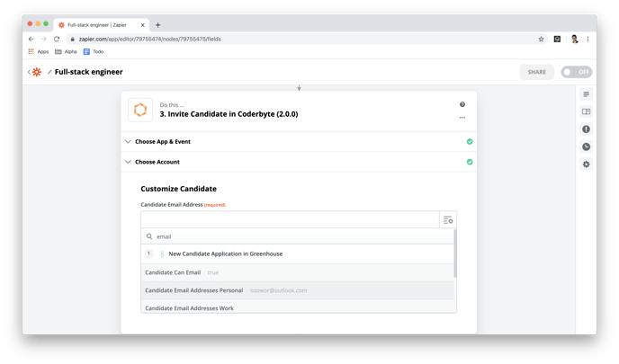
Task: Click the browser back arrow
Action: pos(31,39)
